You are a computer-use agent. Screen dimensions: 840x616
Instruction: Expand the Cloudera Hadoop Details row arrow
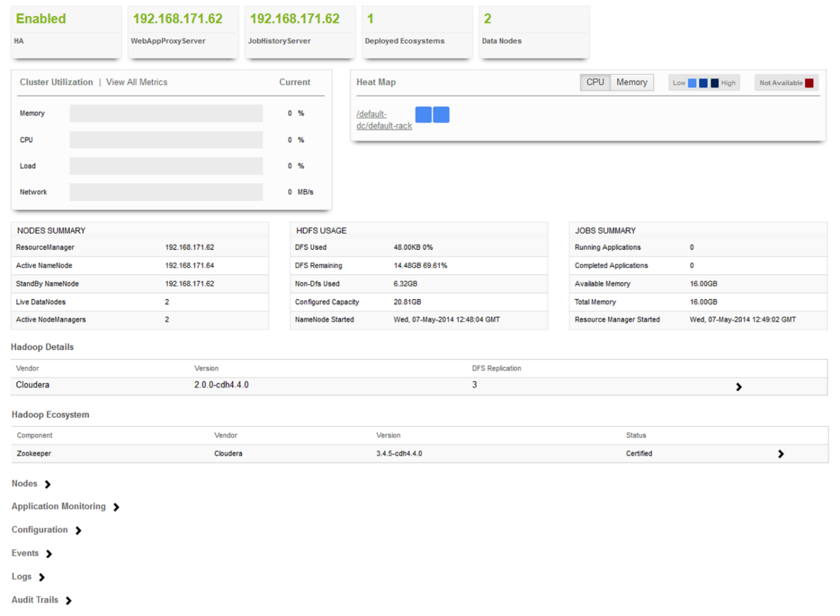click(738, 387)
